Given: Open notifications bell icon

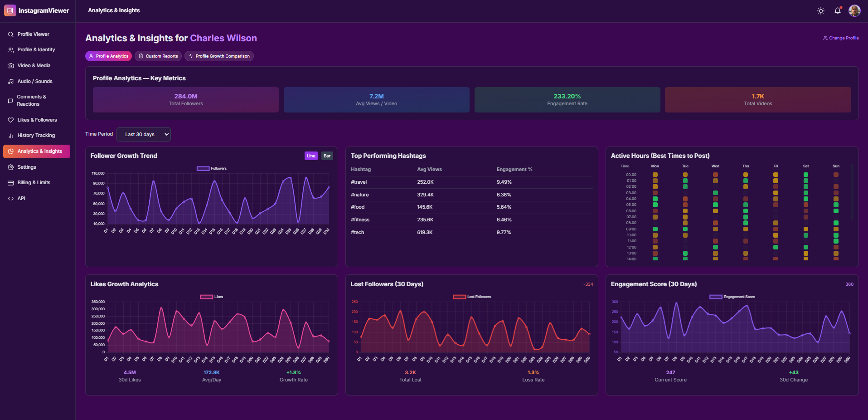Looking at the screenshot, I should tap(837, 11).
